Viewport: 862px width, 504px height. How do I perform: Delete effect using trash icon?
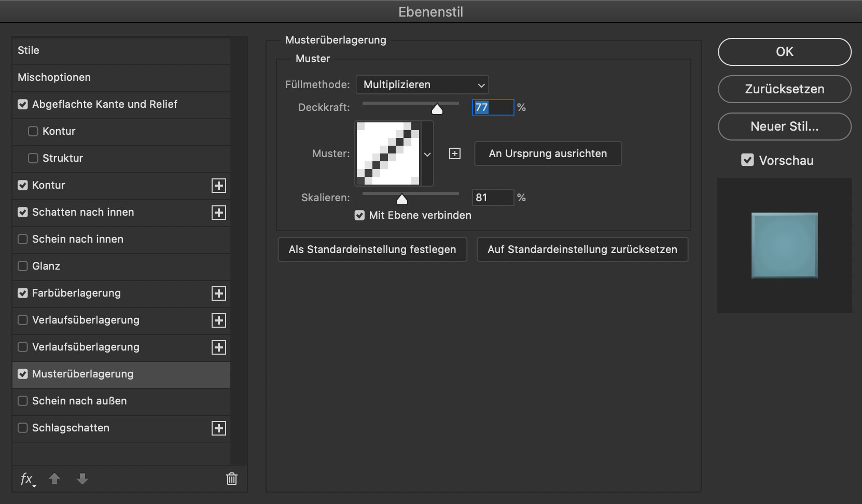point(232,479)
